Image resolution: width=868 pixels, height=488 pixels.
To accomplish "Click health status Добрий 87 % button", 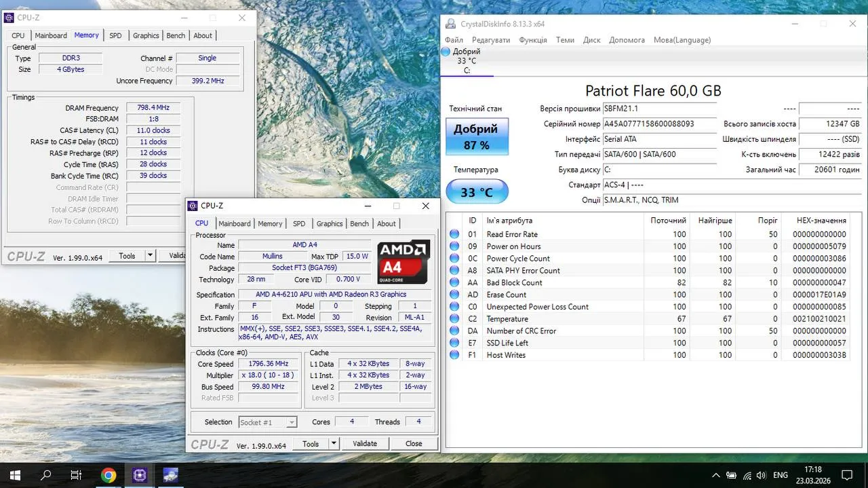I will click(x=477, y=136).
